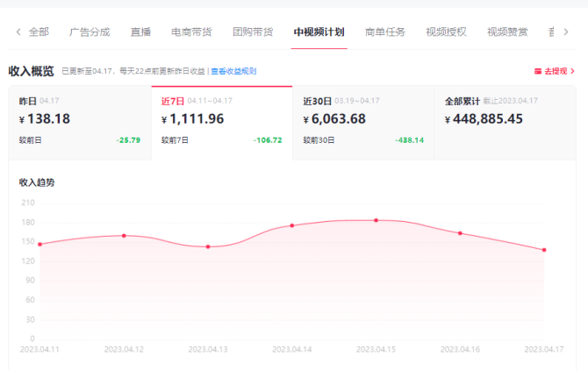The height and width of the screenshot is (370, 588).
Task: Click the left arrow to scroll the tabs back
Action: [18, 32]
